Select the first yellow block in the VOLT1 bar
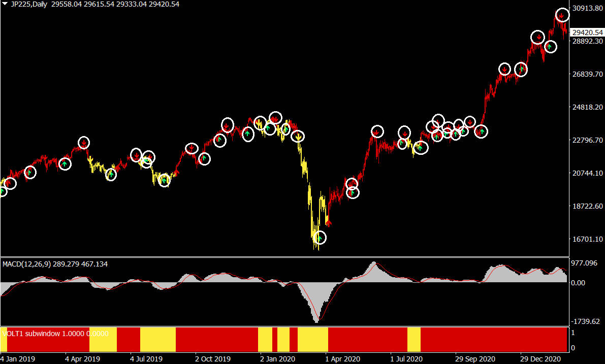 (103, 340)
